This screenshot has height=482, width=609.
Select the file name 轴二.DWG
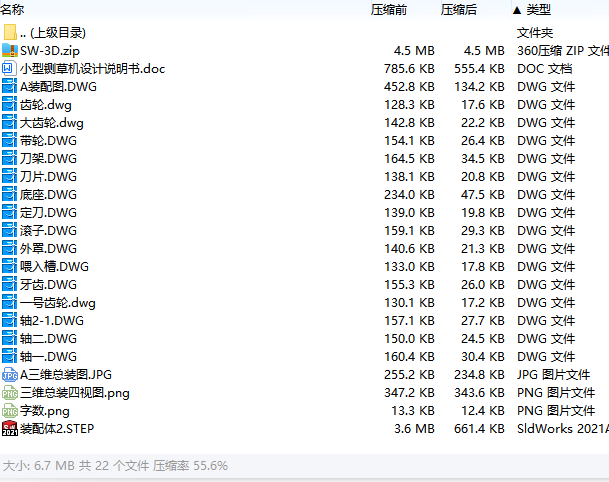49,339
